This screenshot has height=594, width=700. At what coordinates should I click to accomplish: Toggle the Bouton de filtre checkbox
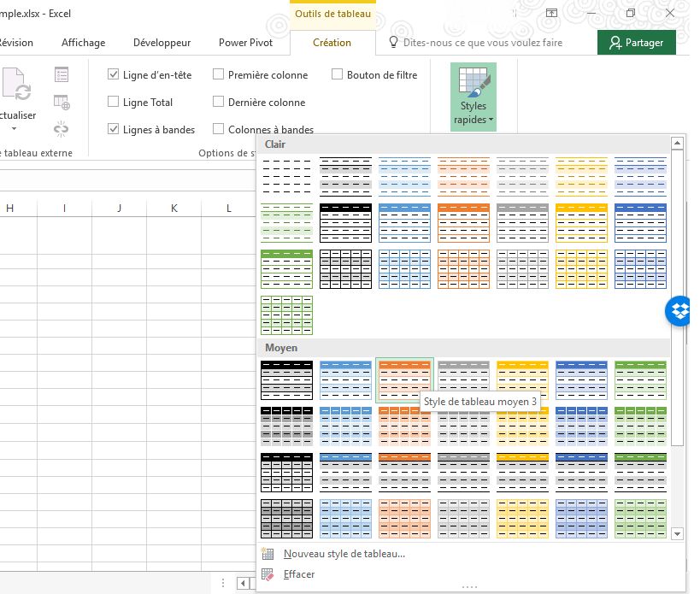pos(337,74)
